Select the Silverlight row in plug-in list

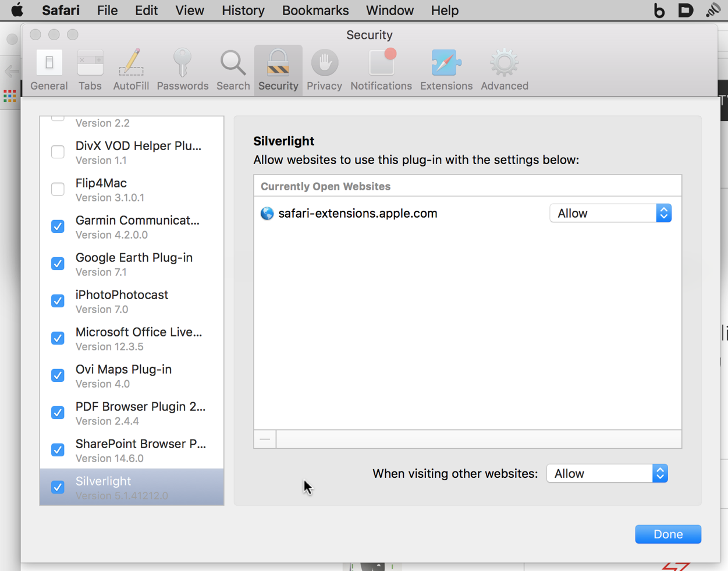132,487
